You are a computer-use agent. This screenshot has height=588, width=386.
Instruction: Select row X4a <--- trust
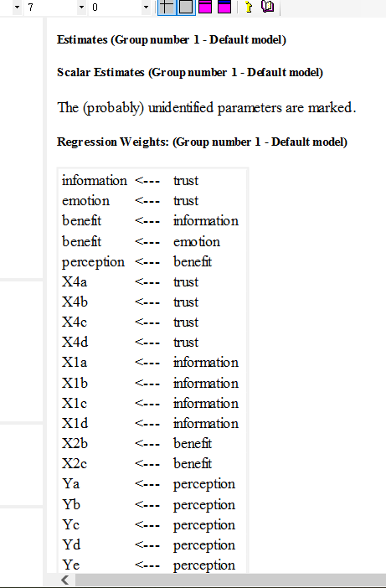152,282
